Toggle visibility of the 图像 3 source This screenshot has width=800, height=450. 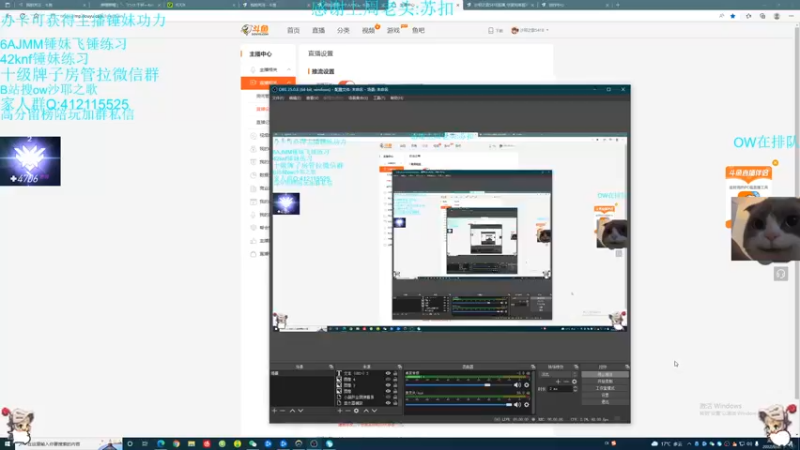pos(388,385)
